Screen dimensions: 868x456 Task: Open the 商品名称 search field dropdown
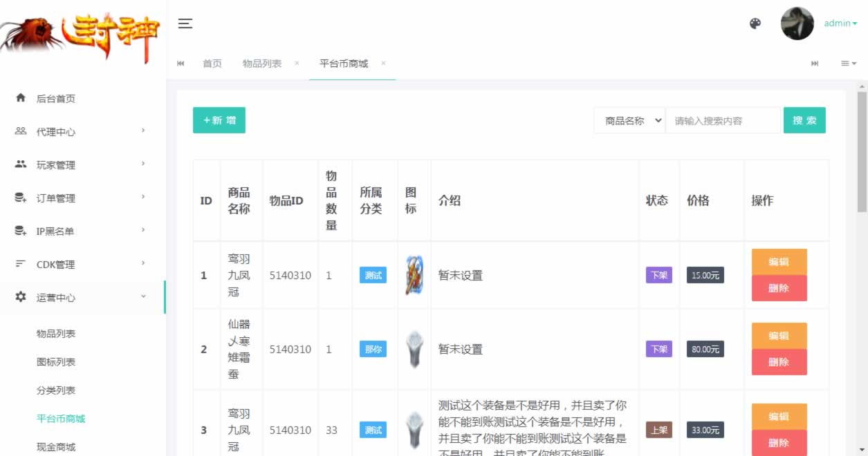click(x=629, y=120)
